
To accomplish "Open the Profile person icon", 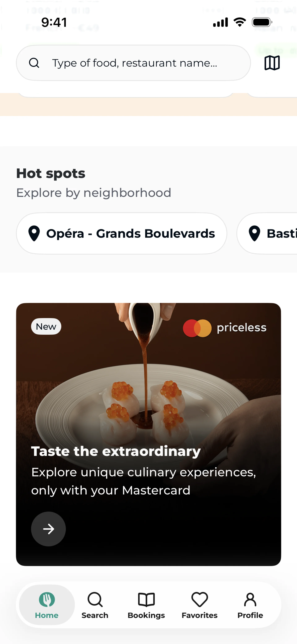I will 250,599.
